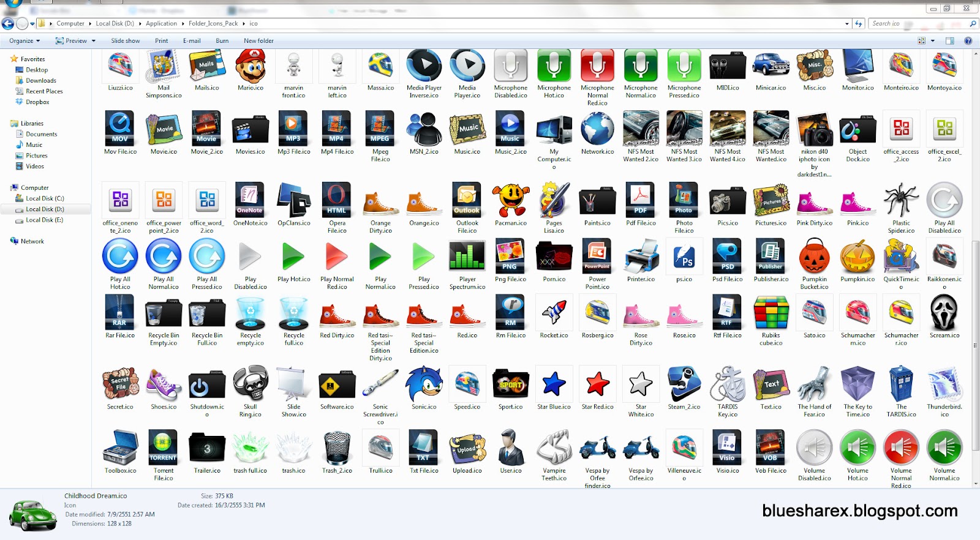This screenshot has width=980, height=540.
Task: Select the Sonic.ico file icon
Action: (x=424, y=384)
